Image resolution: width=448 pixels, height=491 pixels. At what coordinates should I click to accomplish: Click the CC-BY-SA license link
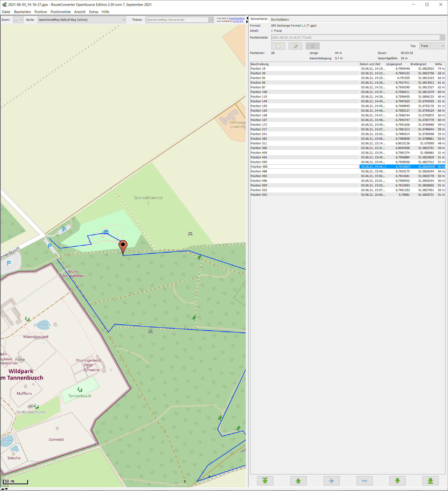238,21
